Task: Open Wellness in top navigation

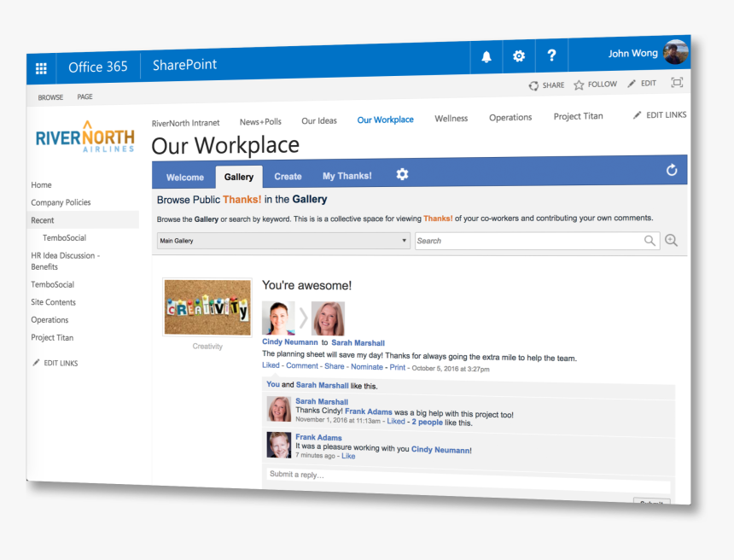Action: click(451, 119)
